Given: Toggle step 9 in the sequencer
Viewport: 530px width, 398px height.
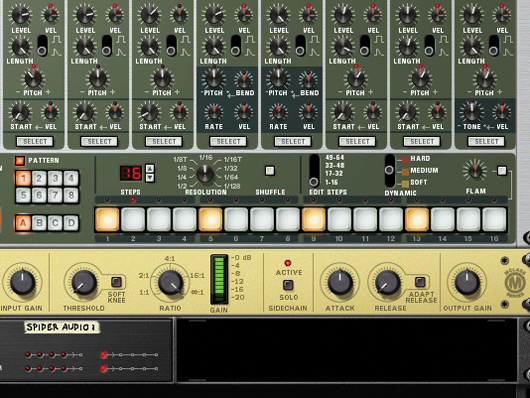Looking at the screenshot, I should [x=314, y=219].
